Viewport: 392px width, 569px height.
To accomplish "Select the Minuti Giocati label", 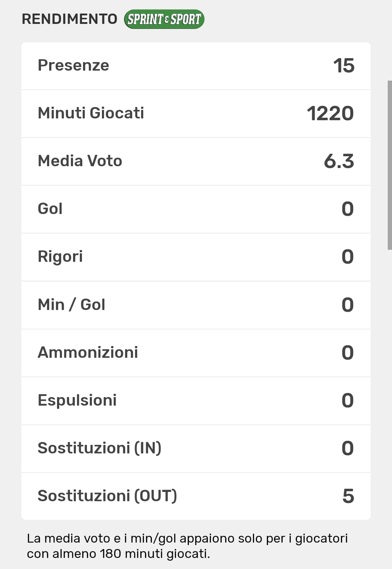I will [x=91, y=113].
